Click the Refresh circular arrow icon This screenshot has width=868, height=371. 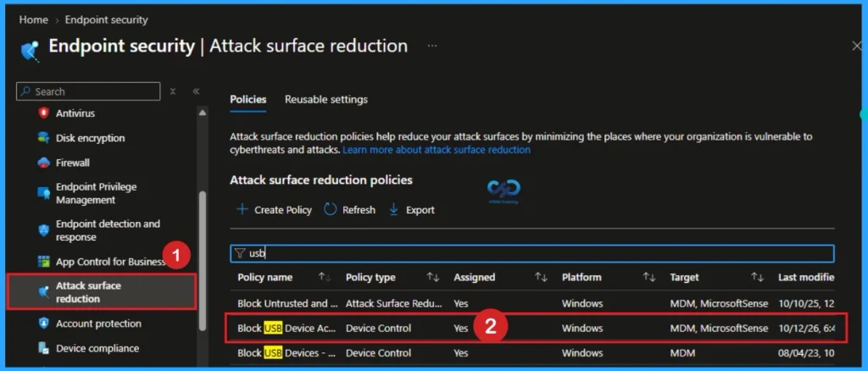(331, 209)
